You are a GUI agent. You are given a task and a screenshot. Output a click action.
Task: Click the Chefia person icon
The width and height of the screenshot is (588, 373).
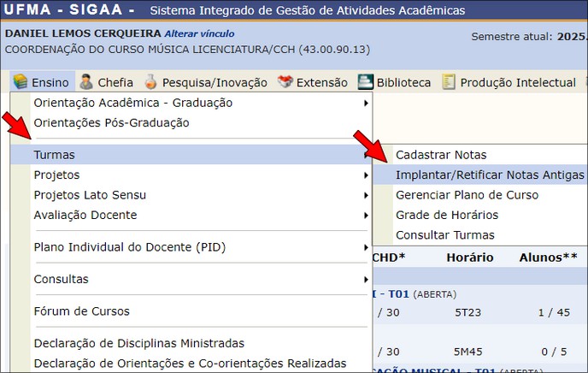86,83
